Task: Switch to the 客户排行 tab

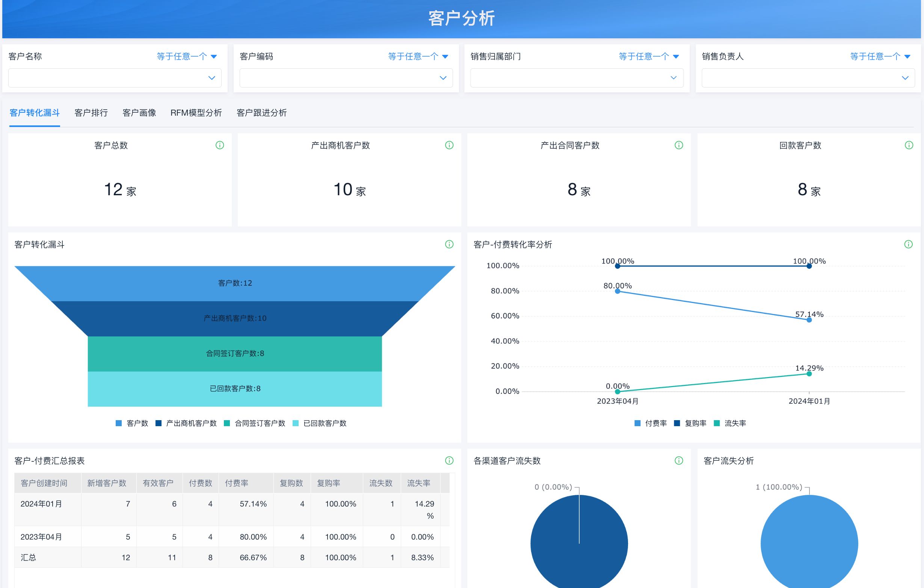Action: (91, 113)
